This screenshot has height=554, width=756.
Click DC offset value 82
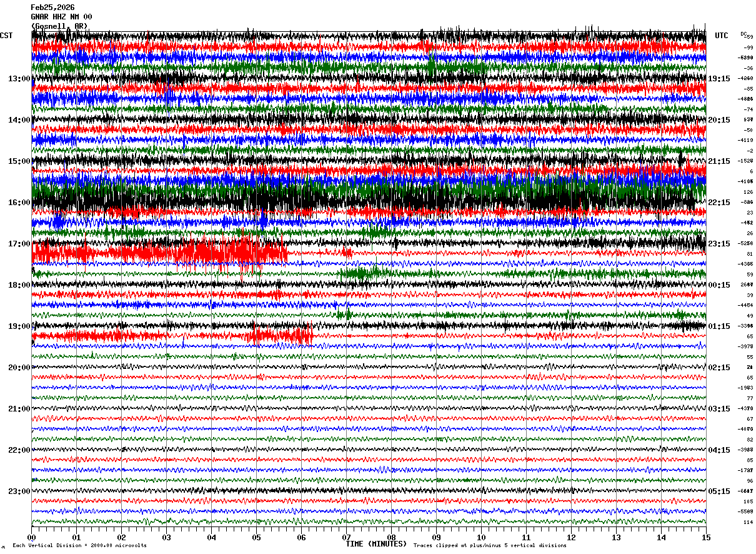750,440
